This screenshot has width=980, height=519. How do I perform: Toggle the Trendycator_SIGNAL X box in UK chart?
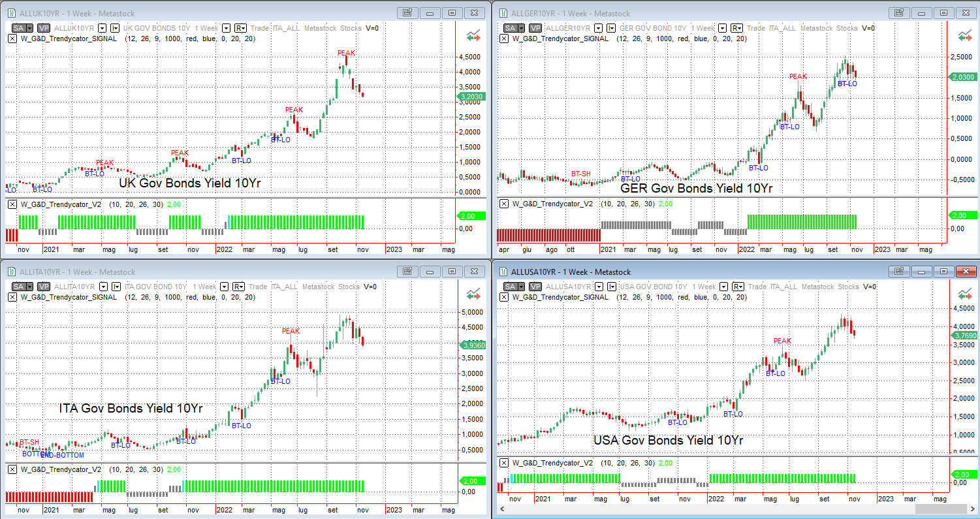pos(12,39)
